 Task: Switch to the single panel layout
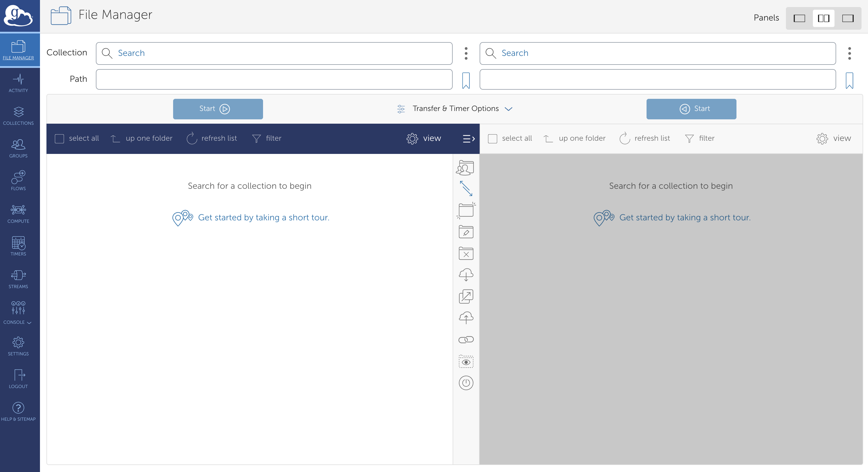coord(799,18)
